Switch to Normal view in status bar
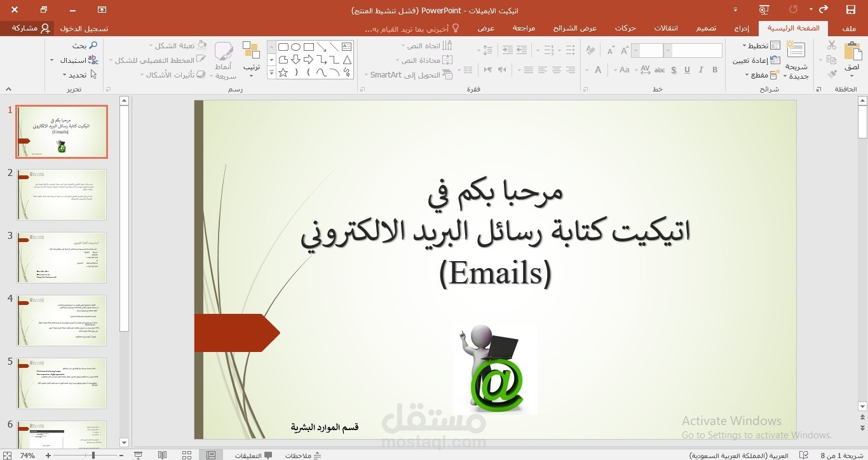Screen dimensions: 868x460 coord(210,455)
